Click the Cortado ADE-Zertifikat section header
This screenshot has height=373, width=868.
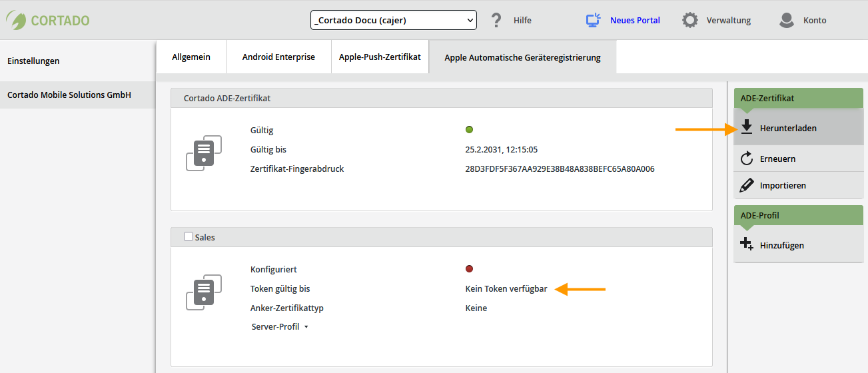(442, 98)
